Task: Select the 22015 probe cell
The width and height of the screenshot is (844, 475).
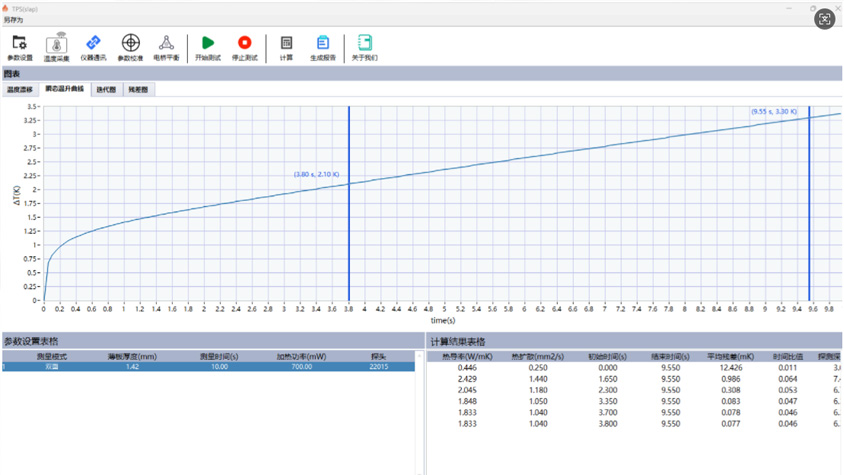Action: (x=378, y=367)
